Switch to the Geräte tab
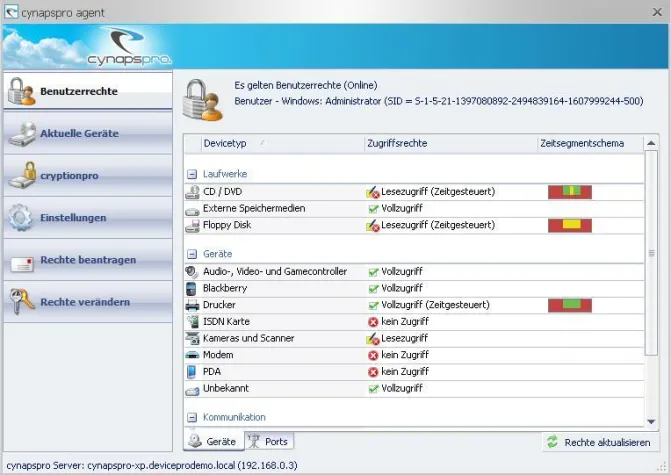Screen dimensions: 671x475 214,441
